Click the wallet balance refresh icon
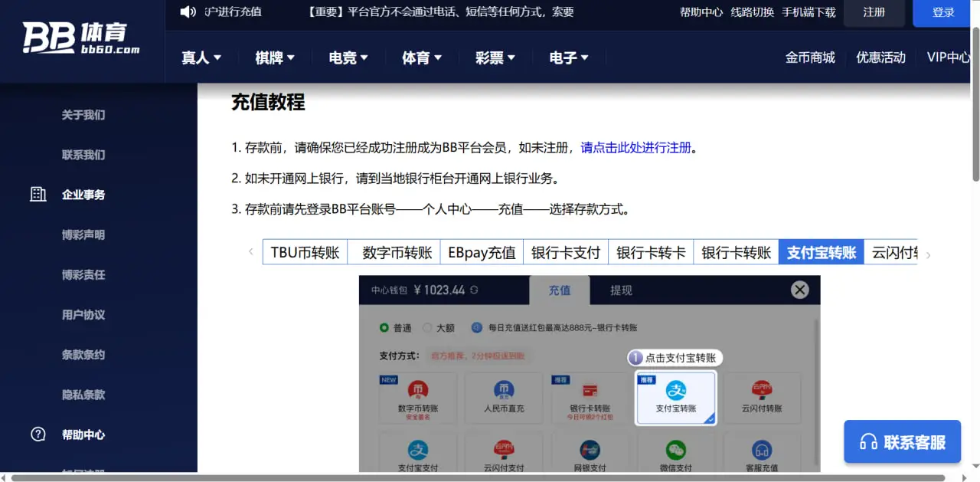This screenshot has height=482, width=980. point(475,290)
